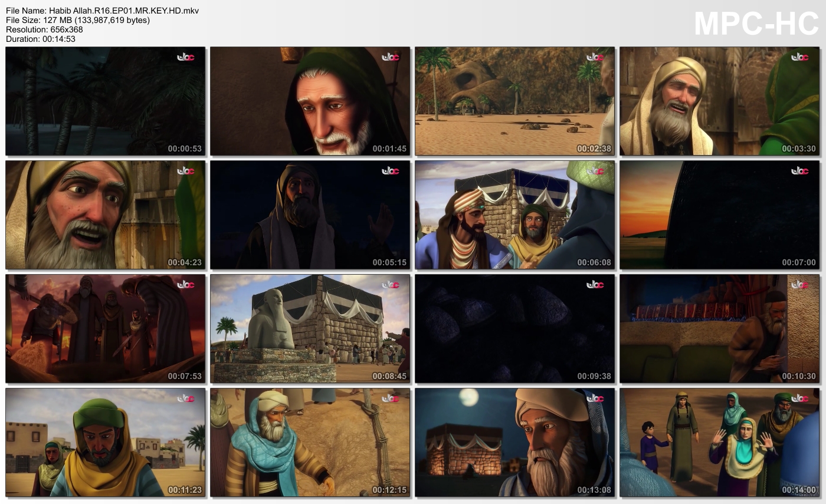The width and height of the screenshot is (826, 504).
Task: Click the Duration 00:14:53 line
Action: click(41, 39)
